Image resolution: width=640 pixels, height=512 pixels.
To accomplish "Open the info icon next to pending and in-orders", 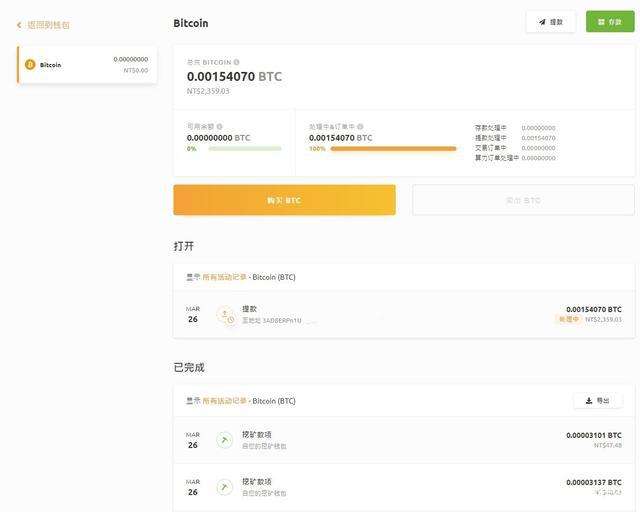I will coord(360,127).
